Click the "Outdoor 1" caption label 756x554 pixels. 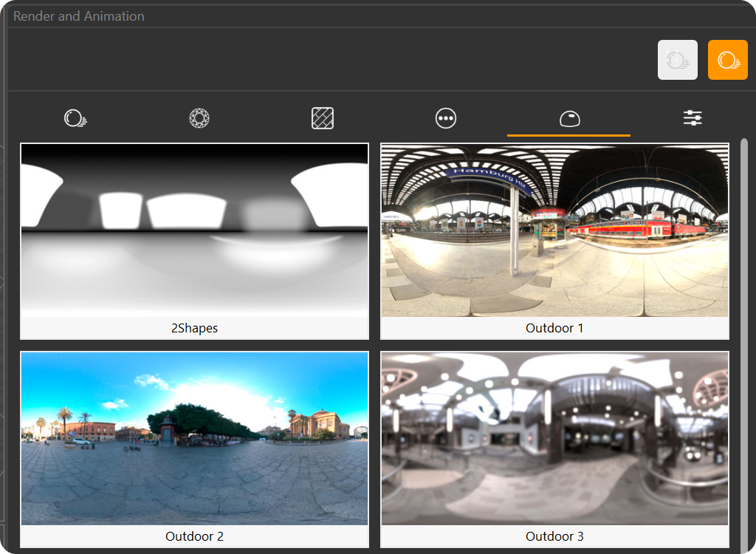pos(554,328)
